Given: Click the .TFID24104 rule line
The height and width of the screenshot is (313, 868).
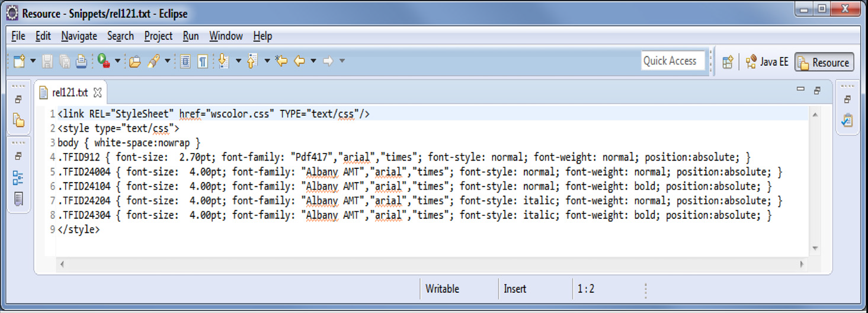Looking at the screenshot, I should [415, 186].
